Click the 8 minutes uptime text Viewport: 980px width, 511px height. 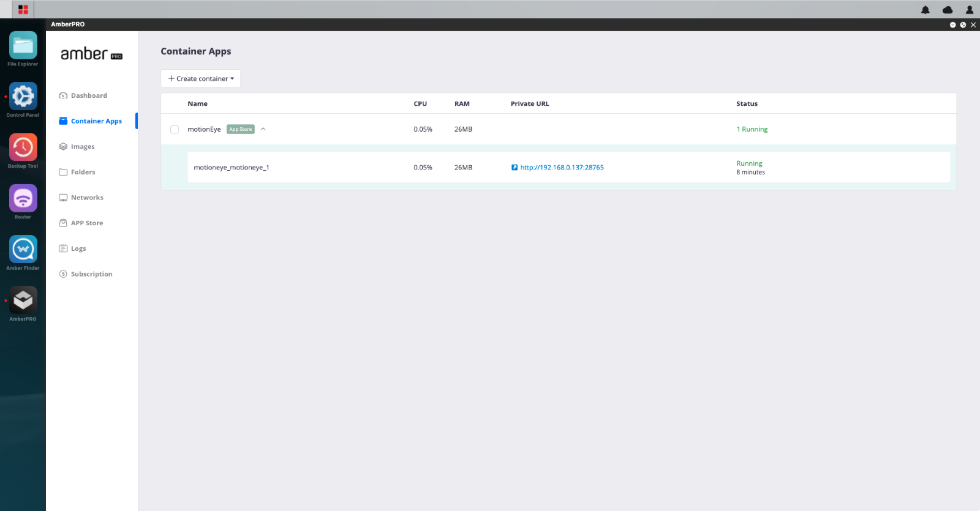click(750, 173)
